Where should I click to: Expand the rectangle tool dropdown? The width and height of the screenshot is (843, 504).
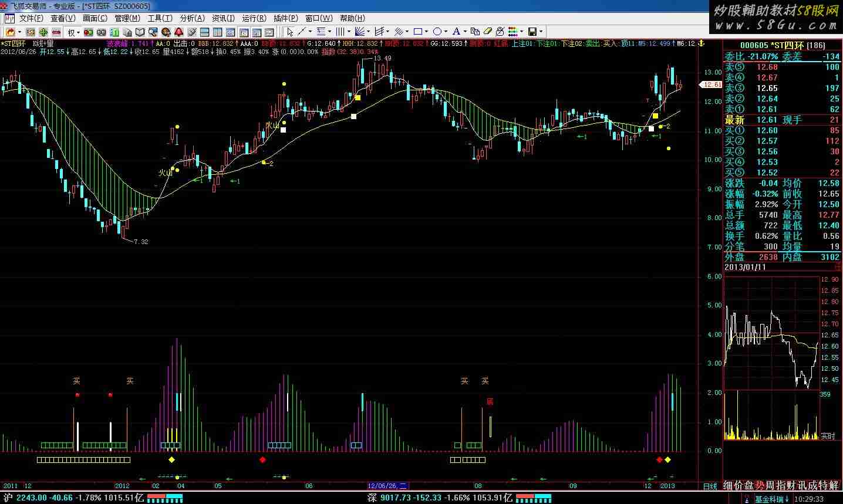(426, 32)
